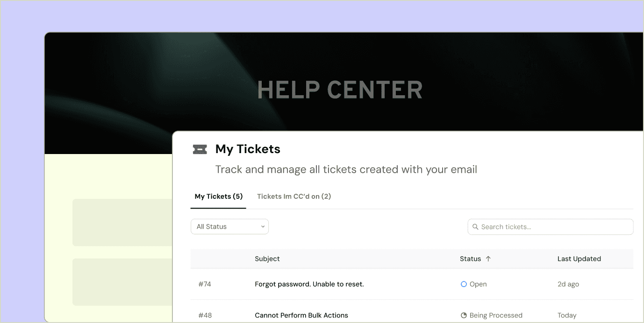Click the Today timestamp on ticket #48
Viewport: 644px width, 323px height.
(567, 315)
